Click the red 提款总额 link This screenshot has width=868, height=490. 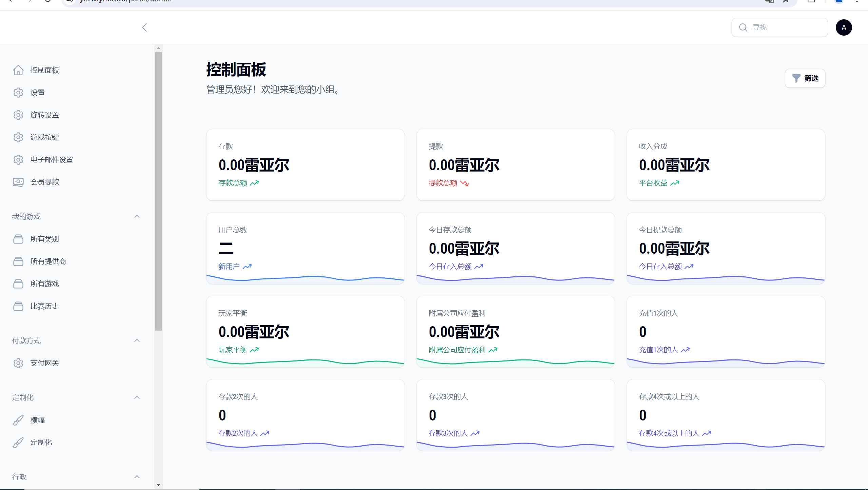(443, 183)
